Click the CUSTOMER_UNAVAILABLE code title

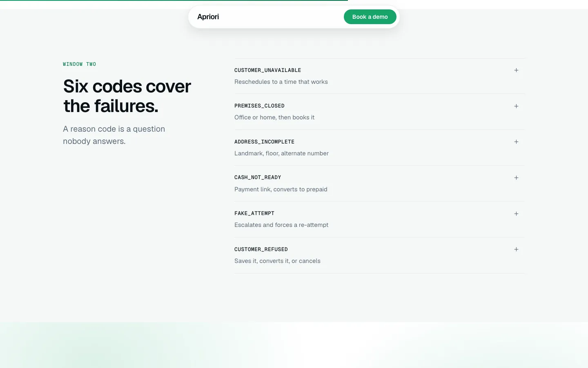[268, 70]
